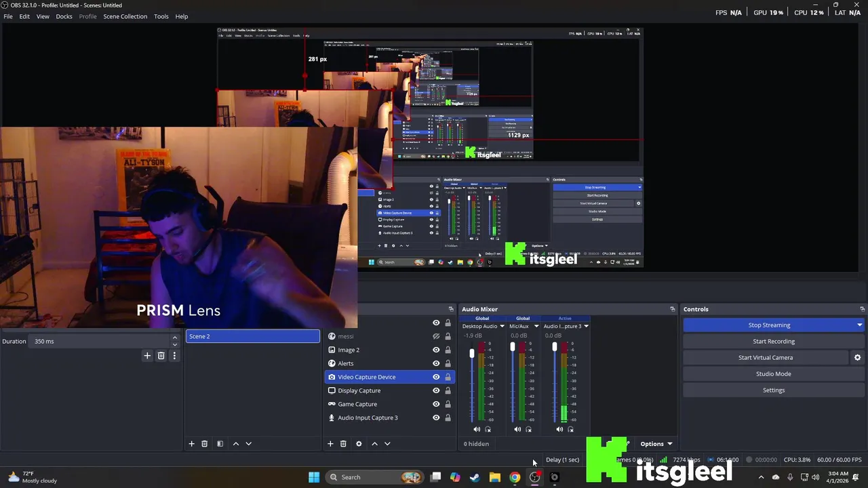868x488 pixels.
Task: Add a new scene with plus icon
Action: 191,443
